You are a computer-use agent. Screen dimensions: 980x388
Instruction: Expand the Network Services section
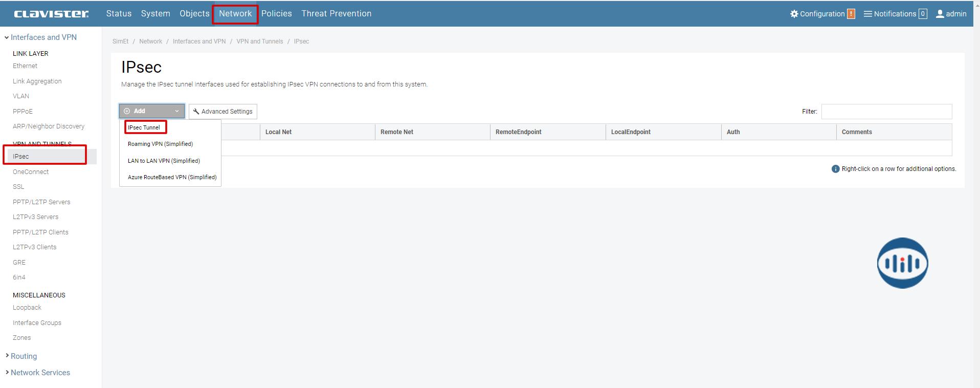click(x=40, y=373)
